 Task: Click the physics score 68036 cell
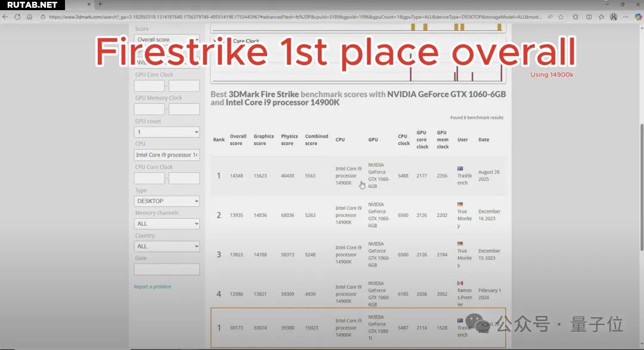coord(287,215)
